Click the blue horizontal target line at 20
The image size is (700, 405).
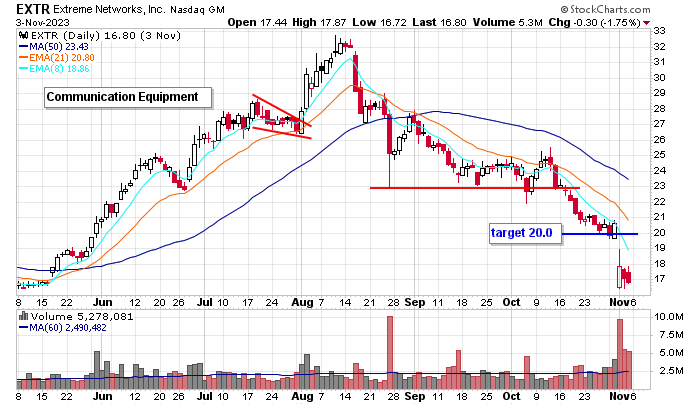pos(600,234)
